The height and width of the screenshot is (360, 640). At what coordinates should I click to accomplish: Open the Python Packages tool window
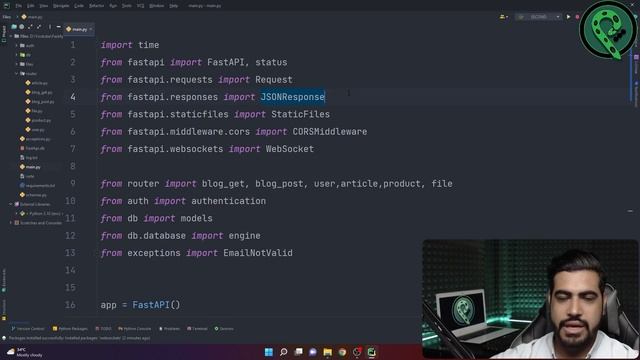70,329
